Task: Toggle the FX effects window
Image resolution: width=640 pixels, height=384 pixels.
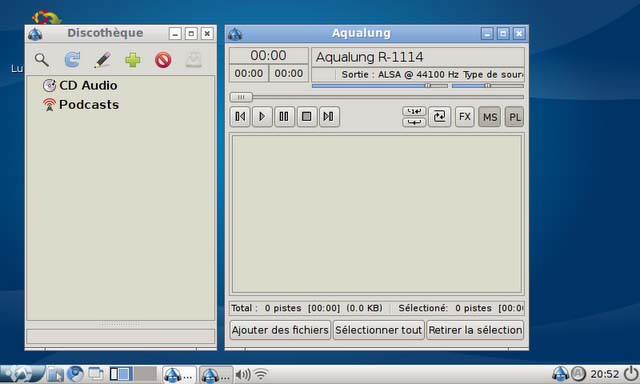Action: 464,117
